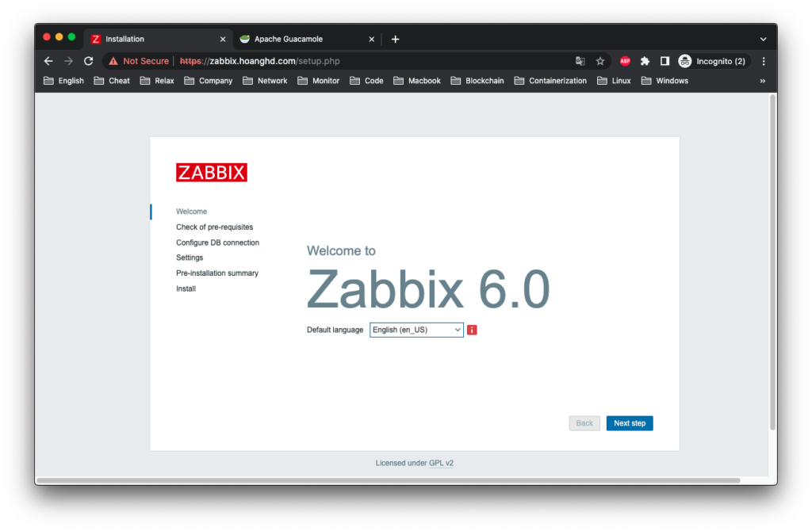Click the red info icon beside language
The width and height of the screenshot is (812, 531).
[472, 330]
